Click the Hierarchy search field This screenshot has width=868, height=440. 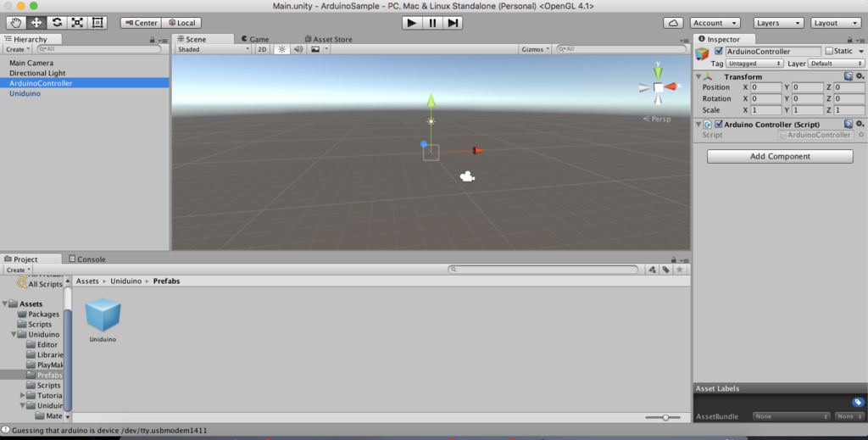(x=98, y=49)
